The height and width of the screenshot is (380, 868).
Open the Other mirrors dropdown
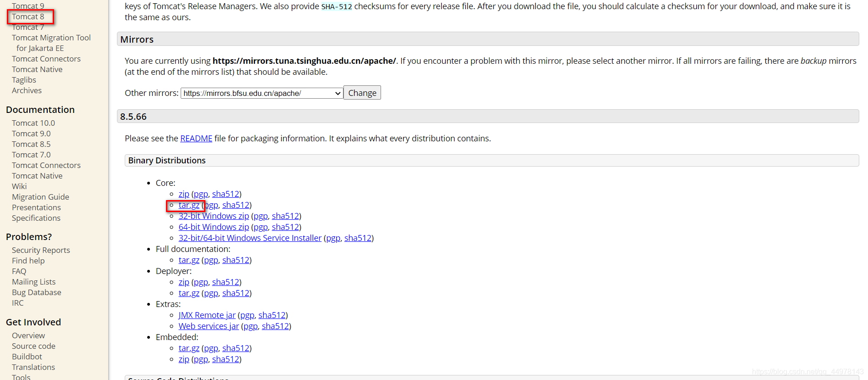coord(262,93)
